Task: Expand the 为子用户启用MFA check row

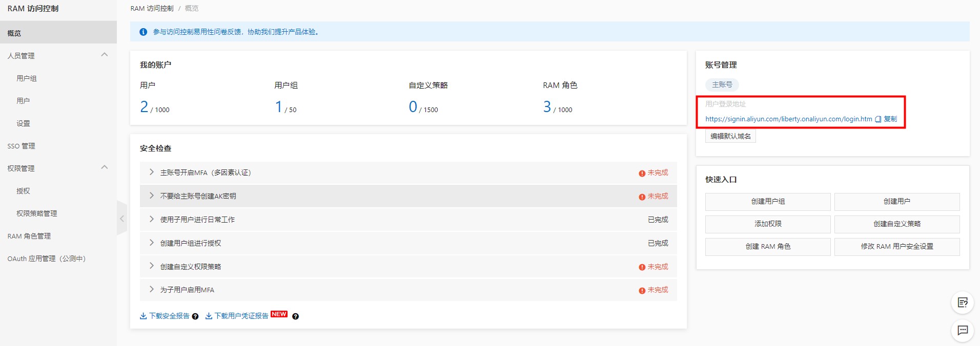Action: point(152,289)
